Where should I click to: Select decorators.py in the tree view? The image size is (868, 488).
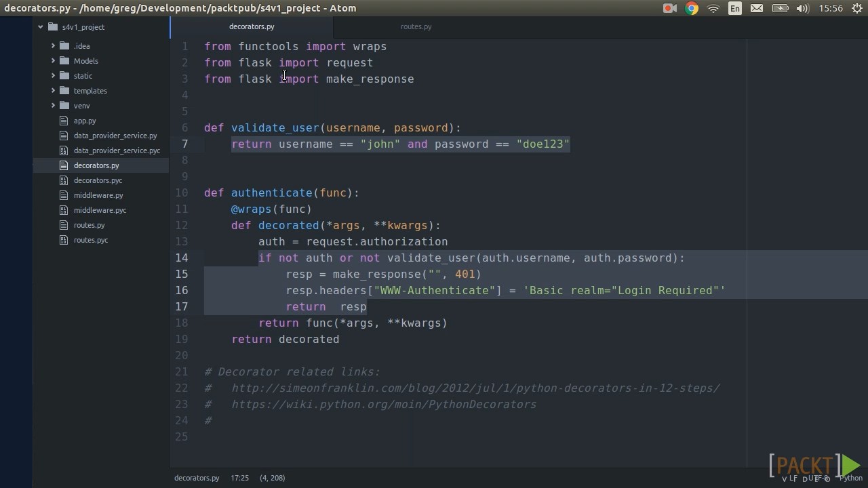[96, 165]
